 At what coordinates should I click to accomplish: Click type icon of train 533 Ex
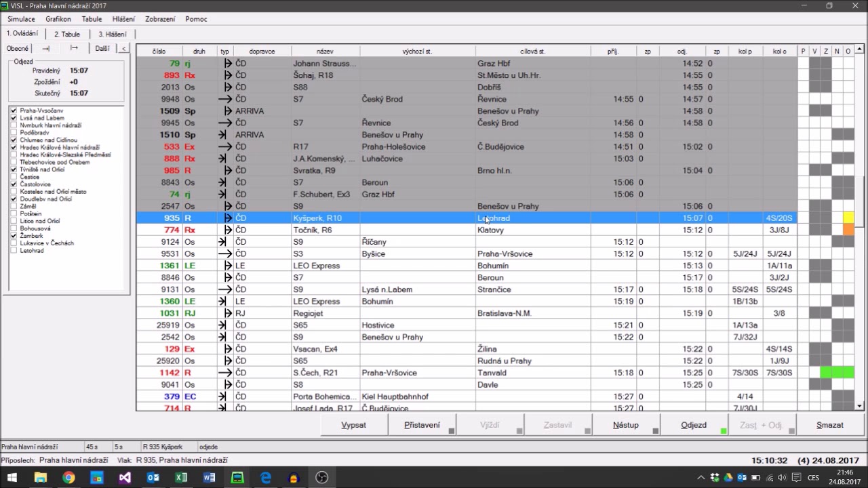(x=225, y=146)
